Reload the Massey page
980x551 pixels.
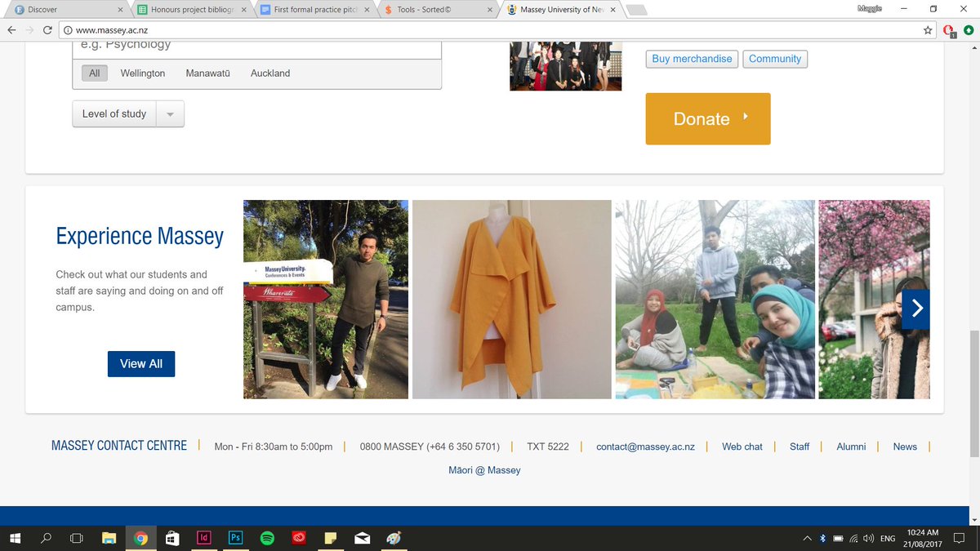tap(48, 30)
